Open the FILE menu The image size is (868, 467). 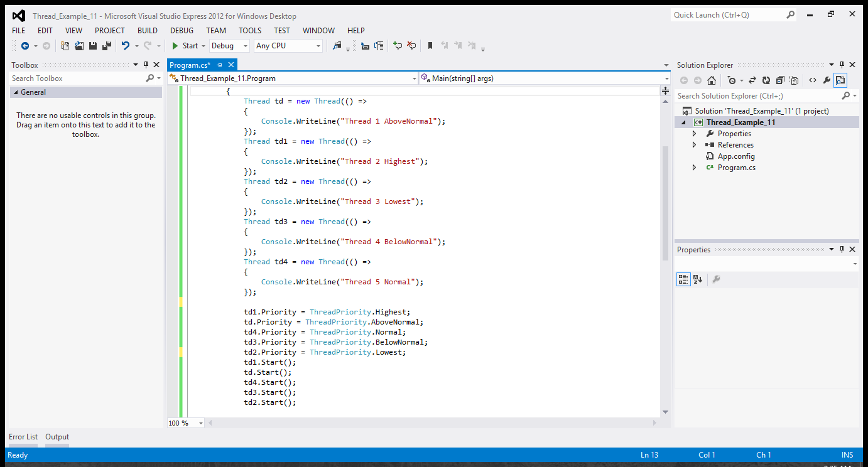click(19, 30)
